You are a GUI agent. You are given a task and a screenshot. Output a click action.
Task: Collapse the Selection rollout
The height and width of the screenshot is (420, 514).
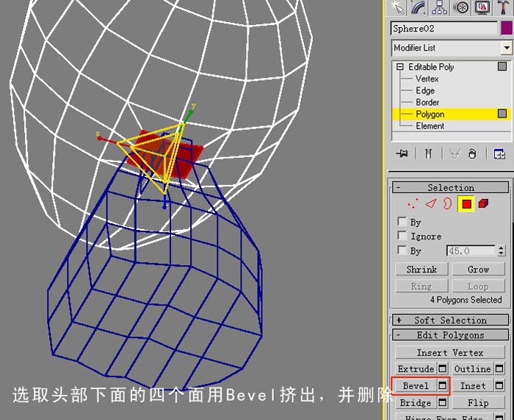(x=450, y=187)
